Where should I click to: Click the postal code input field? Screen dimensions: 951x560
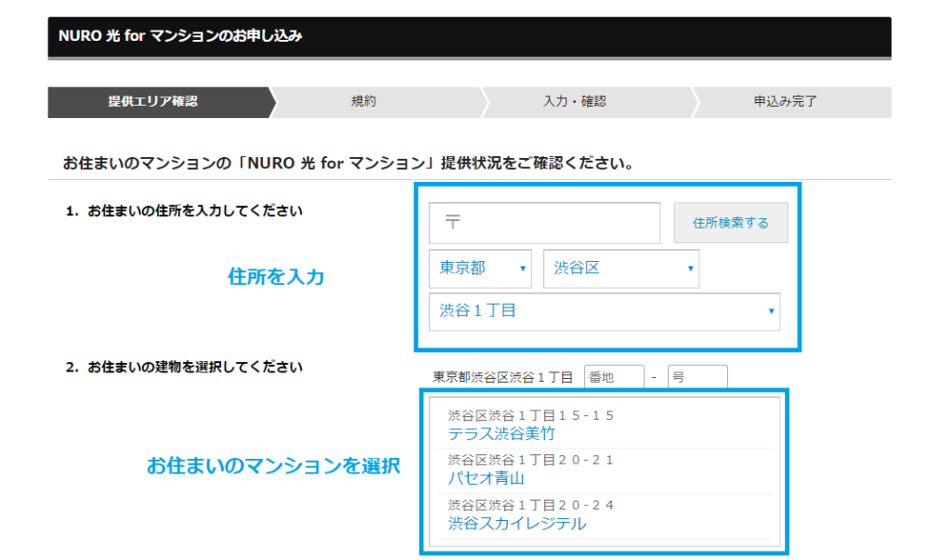[544, 223]
